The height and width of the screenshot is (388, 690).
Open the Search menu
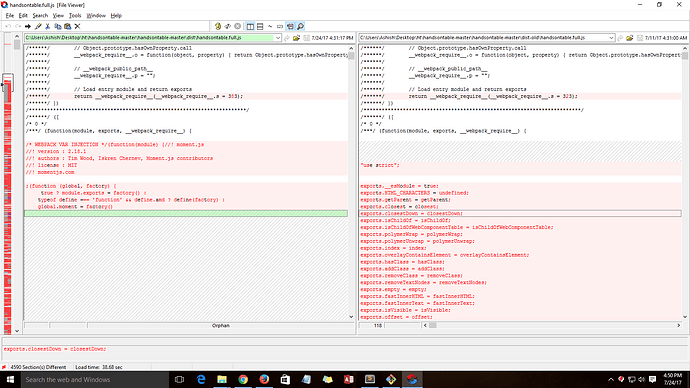click(40, 15)
